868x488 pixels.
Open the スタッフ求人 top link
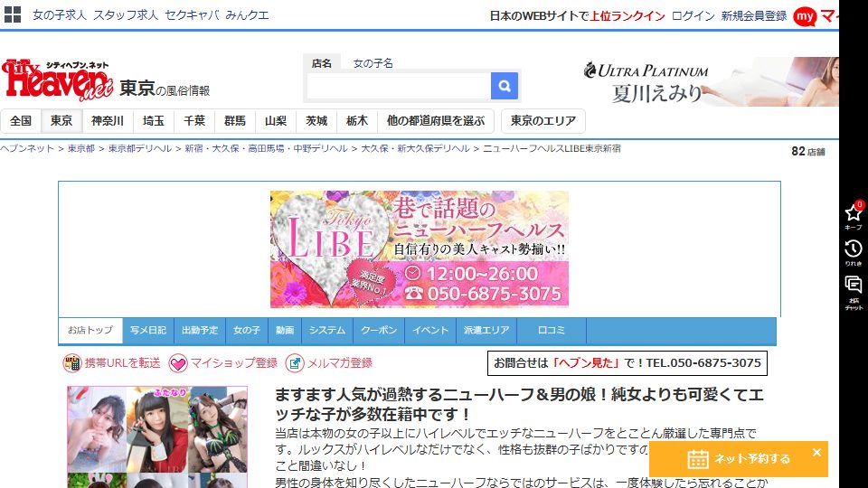point(126,15)
